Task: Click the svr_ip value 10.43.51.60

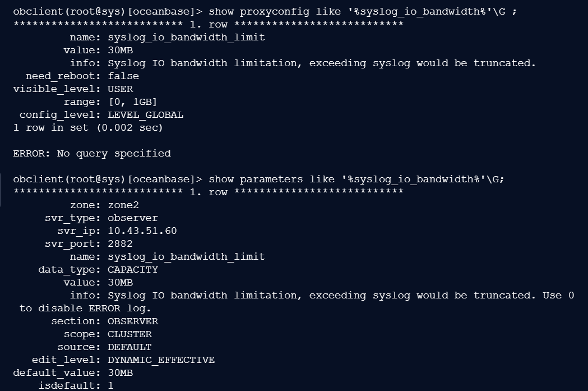Action: click(142, 231)
